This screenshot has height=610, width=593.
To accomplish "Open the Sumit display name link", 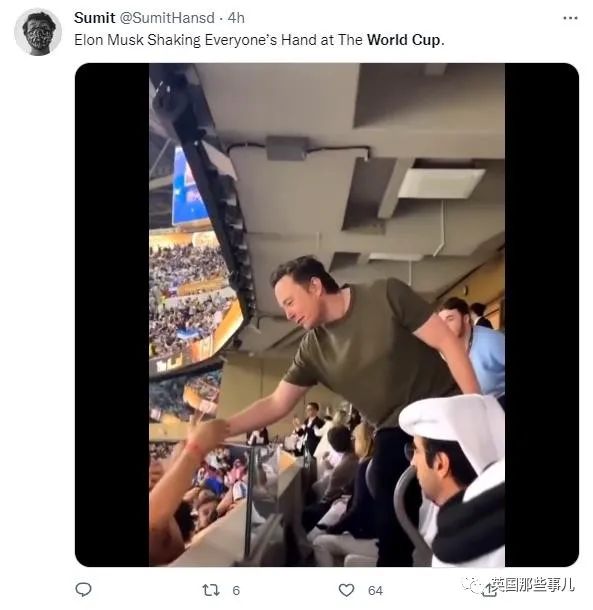I will click(x=95, y=18).
